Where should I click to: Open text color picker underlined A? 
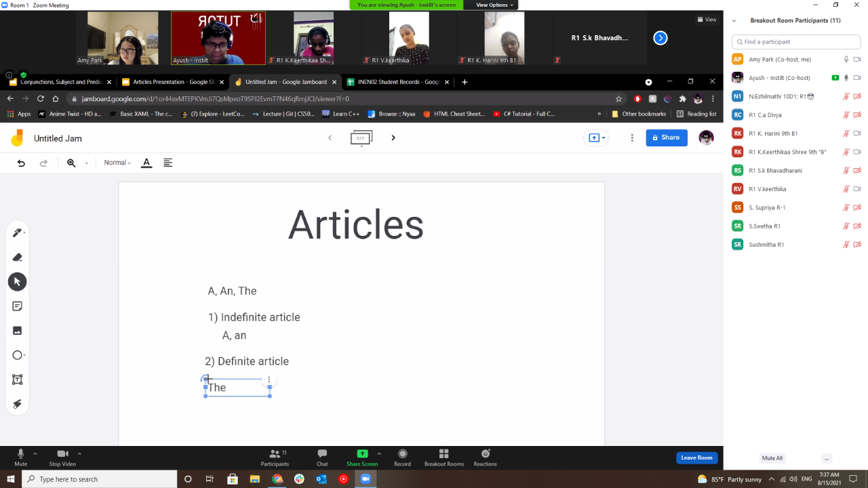click(x=146, y=163)
